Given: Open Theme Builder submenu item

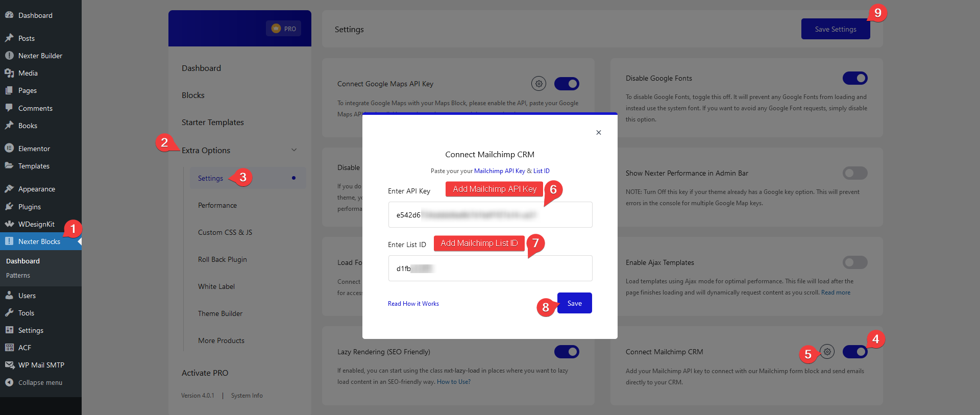Looking at the screenshot, I should (220, 313).
